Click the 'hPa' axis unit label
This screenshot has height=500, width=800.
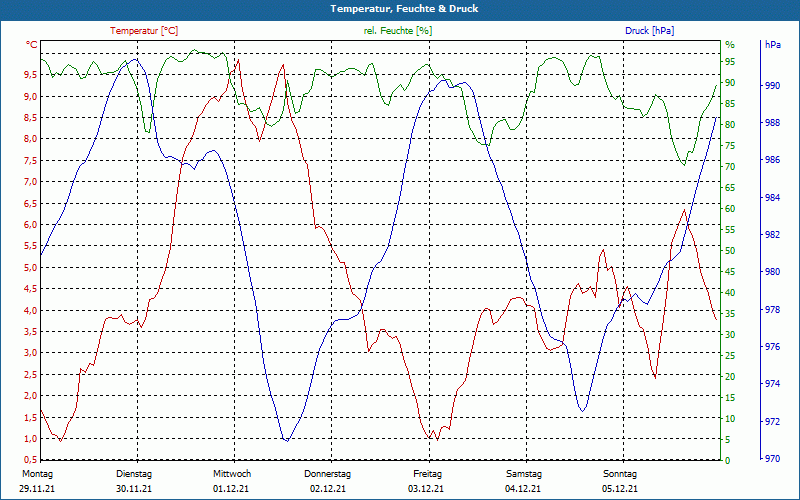tap(772, 44)
